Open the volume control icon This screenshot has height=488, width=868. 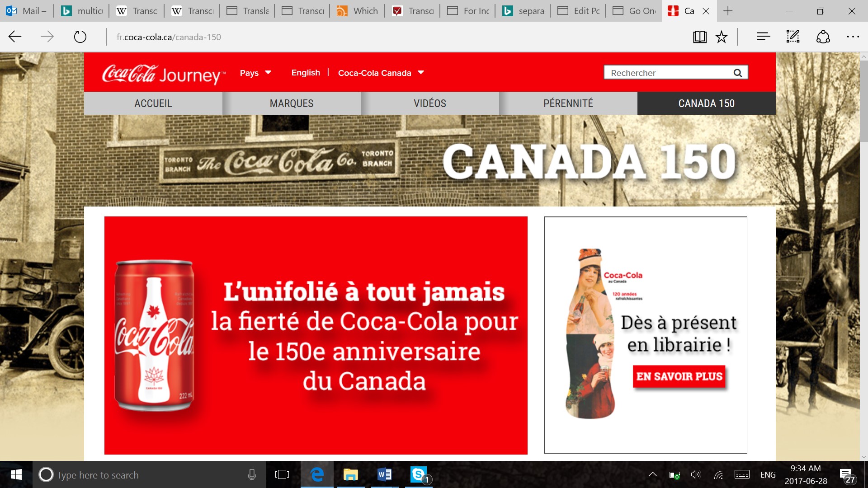(696, 474)
